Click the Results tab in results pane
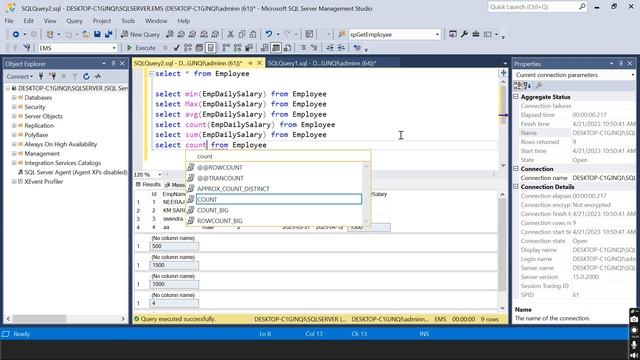 [148, 184]
